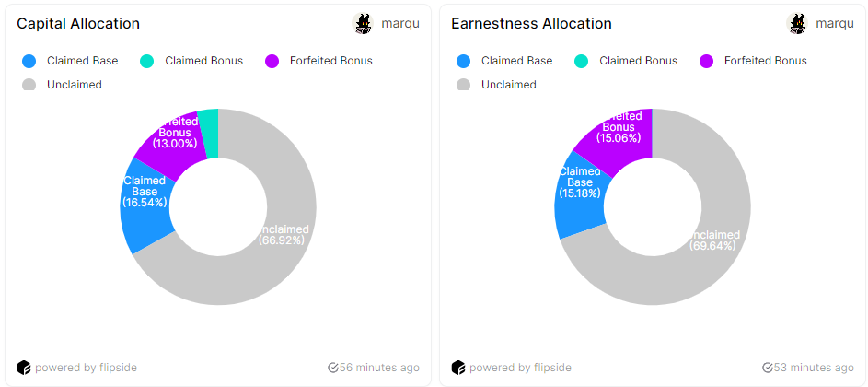Image resolution: width=868 pixels, height=387 pixels.
Task: Click the purple Forfeited Bonus dot in Capital legend
Action: pos(272,62)
